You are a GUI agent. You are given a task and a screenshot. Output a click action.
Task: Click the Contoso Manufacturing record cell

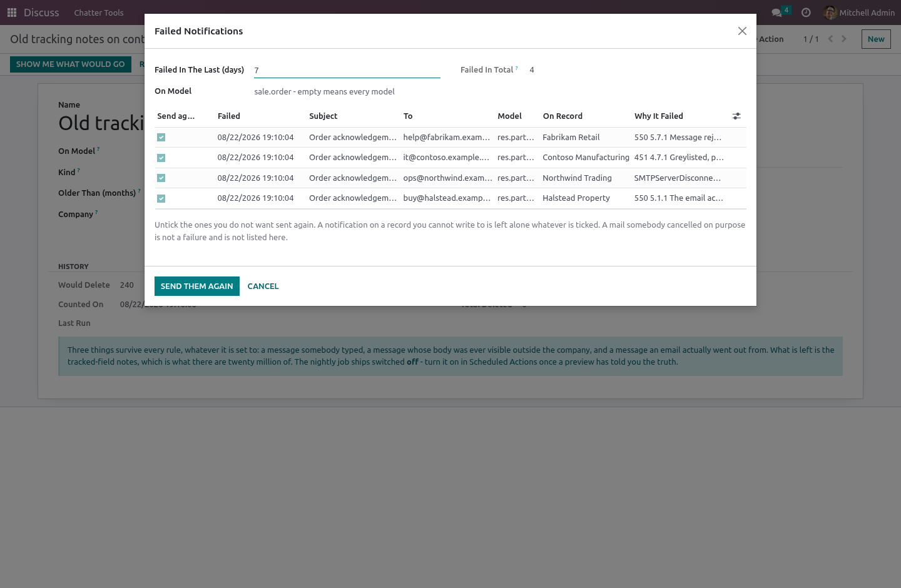[x=586, y=158]
